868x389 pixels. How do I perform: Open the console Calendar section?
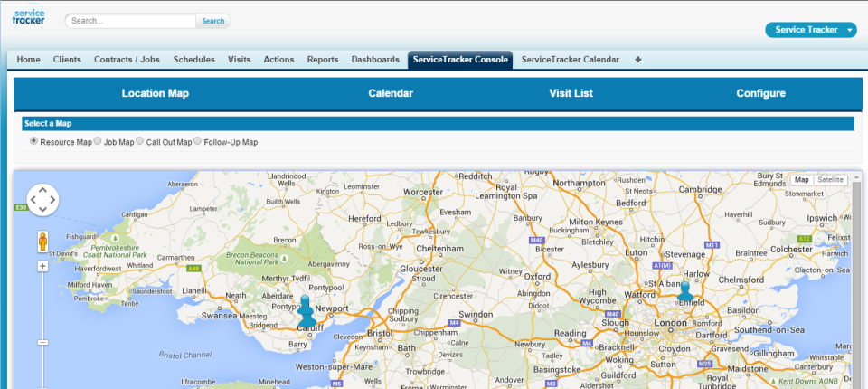click(x=391, y=93)
